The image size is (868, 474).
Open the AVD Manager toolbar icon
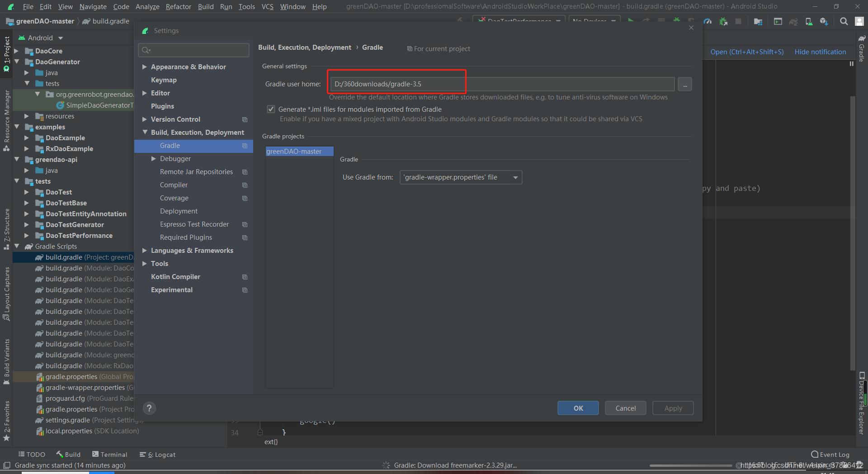click(x=809, y=21)
